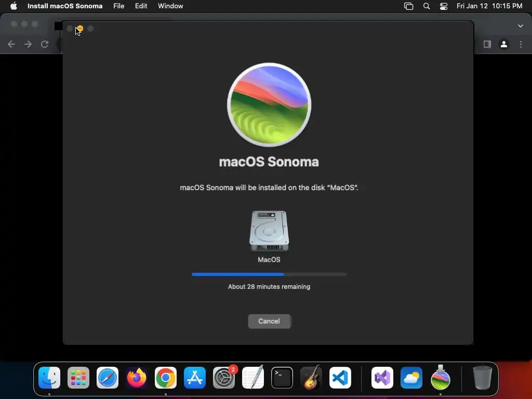
Task: Click the Stage Manager windows icon in menu bar
Action: (408, 6)
